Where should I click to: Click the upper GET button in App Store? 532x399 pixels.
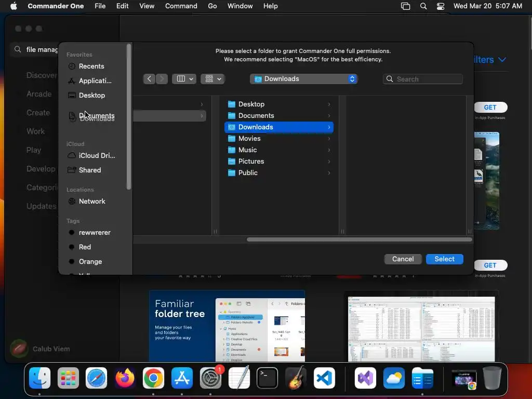coord(490,107)
